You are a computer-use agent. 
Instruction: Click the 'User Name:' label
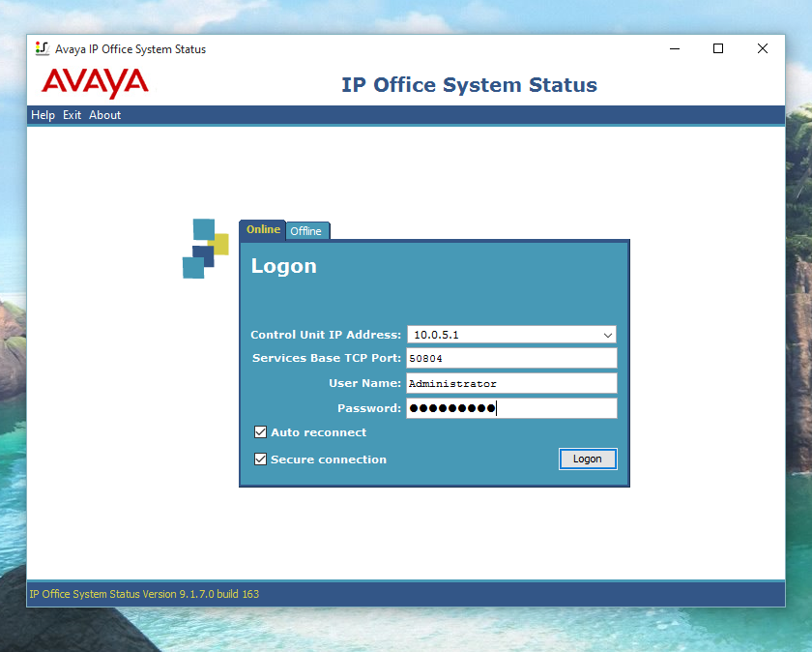pyautogui.click(x=365, y=383)
